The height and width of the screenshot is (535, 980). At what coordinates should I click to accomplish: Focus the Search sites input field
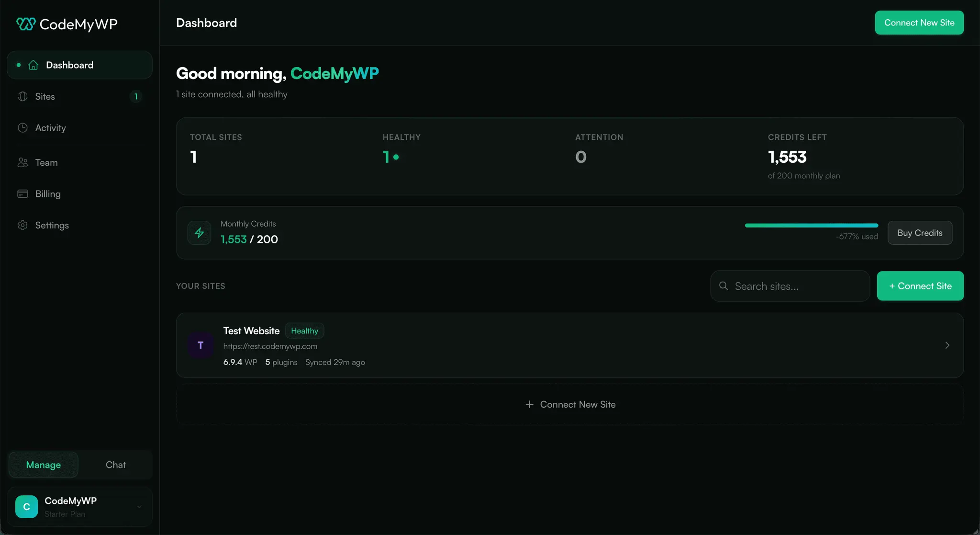[x=790, y=286]
